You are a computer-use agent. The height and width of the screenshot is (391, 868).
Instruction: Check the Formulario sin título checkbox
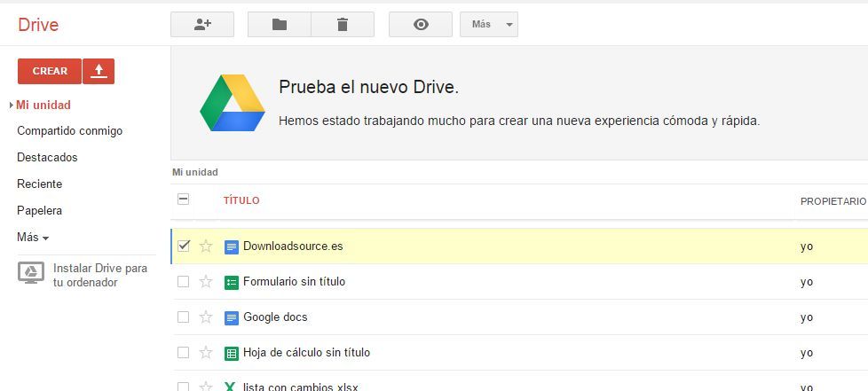[183, 281]
